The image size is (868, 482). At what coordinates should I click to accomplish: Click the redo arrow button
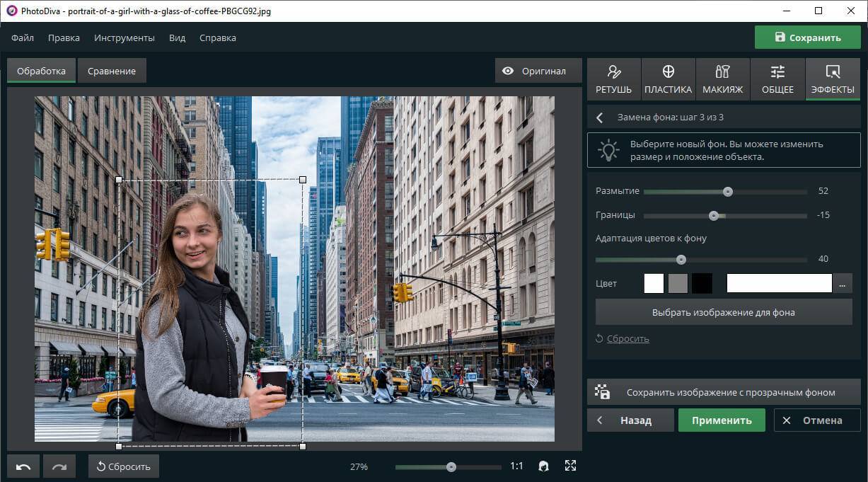click(x=59, y=466)
